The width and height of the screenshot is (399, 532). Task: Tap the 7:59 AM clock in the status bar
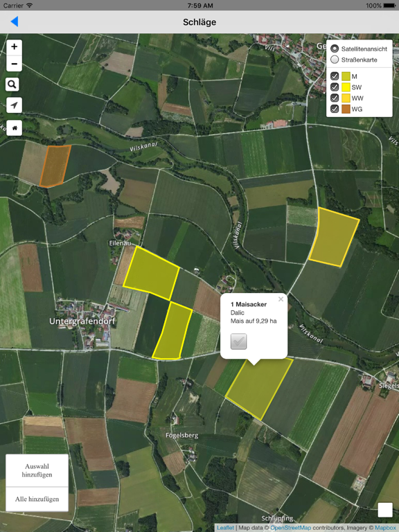pos(199,6)
